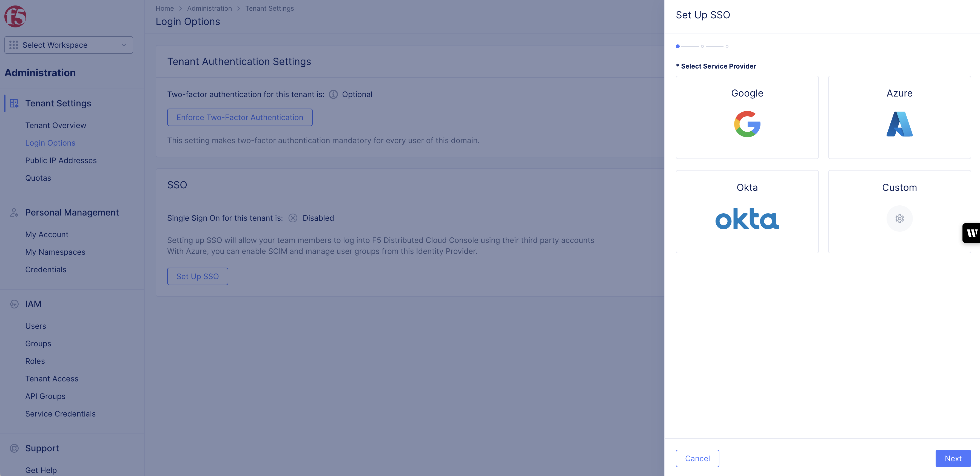Click the disabled status icon next to Single Sign On
Image resolution: width=980 pixels, height=476 pixels.
(x=293, y=218)
